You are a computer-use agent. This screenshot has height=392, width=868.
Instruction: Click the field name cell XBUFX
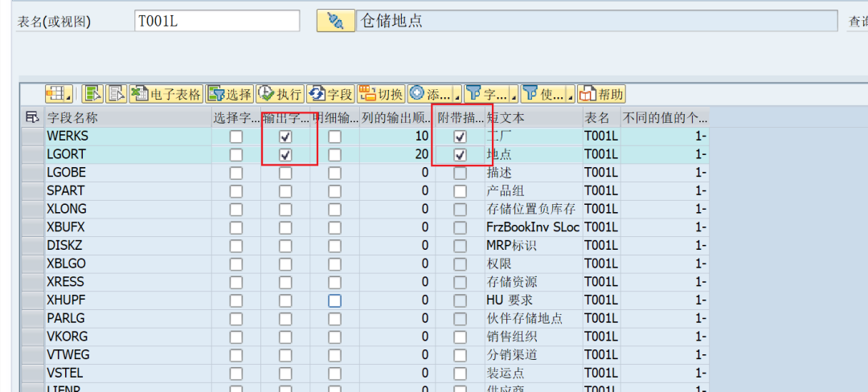click(x=129, y=227)
